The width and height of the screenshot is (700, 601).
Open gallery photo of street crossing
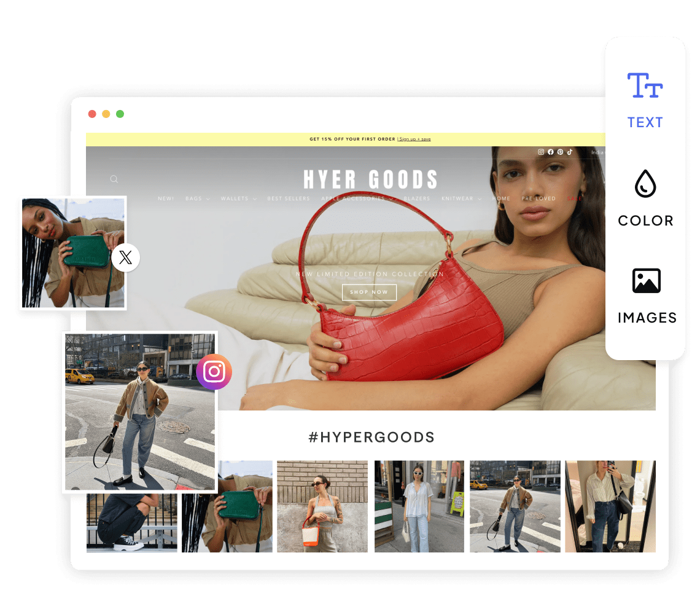point(515,506)
